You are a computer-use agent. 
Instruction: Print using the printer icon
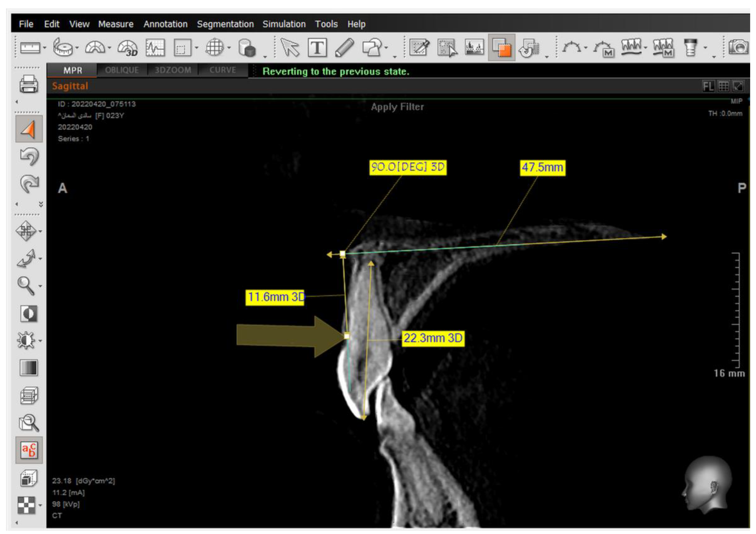pyautogui.click(x=29, y=84)
